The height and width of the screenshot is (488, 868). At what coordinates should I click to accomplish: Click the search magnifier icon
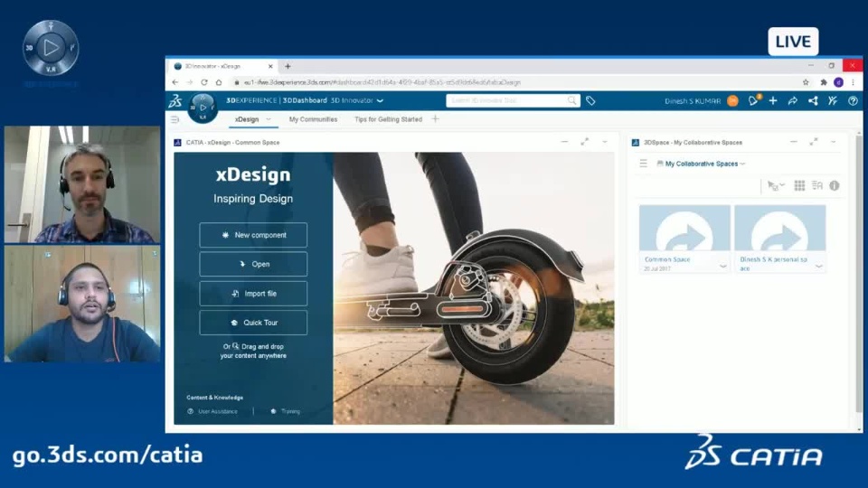click(572, 100)
